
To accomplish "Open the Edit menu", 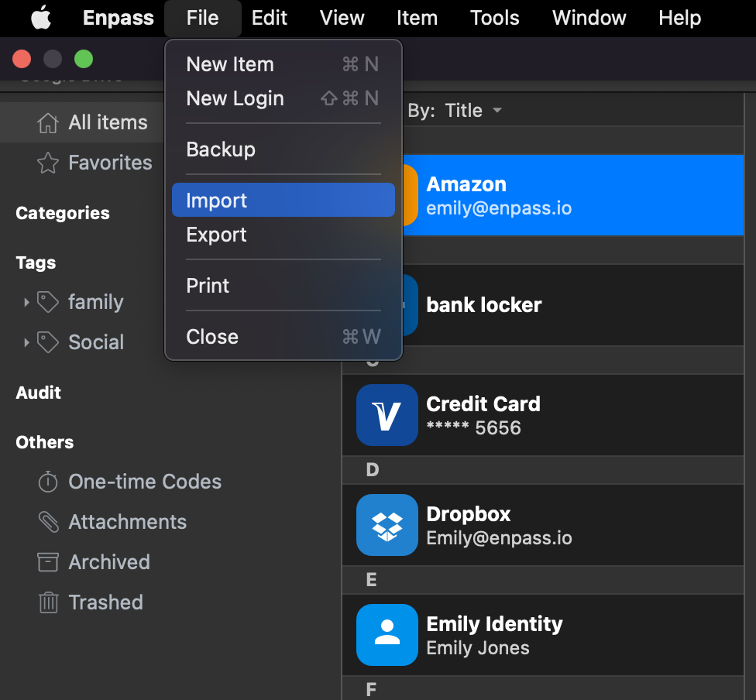I will point(269,18).
